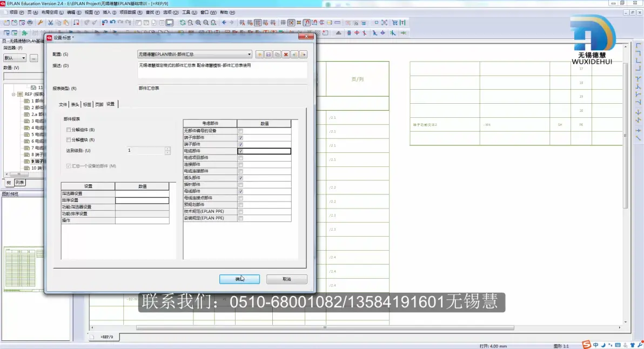Screen dimensions: 644x349
Task: Click the filter ellipsis (...) button
Action: point(33,58)
